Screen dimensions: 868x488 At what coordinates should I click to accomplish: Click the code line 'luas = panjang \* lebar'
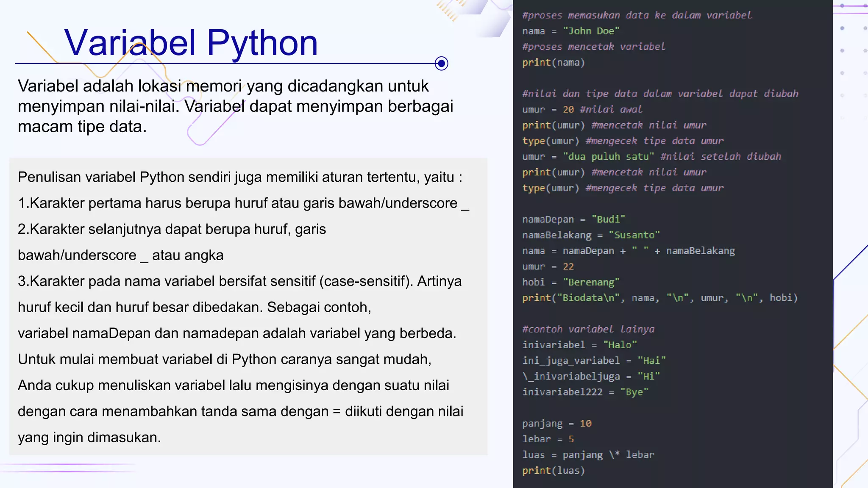(x=588, y=455)
